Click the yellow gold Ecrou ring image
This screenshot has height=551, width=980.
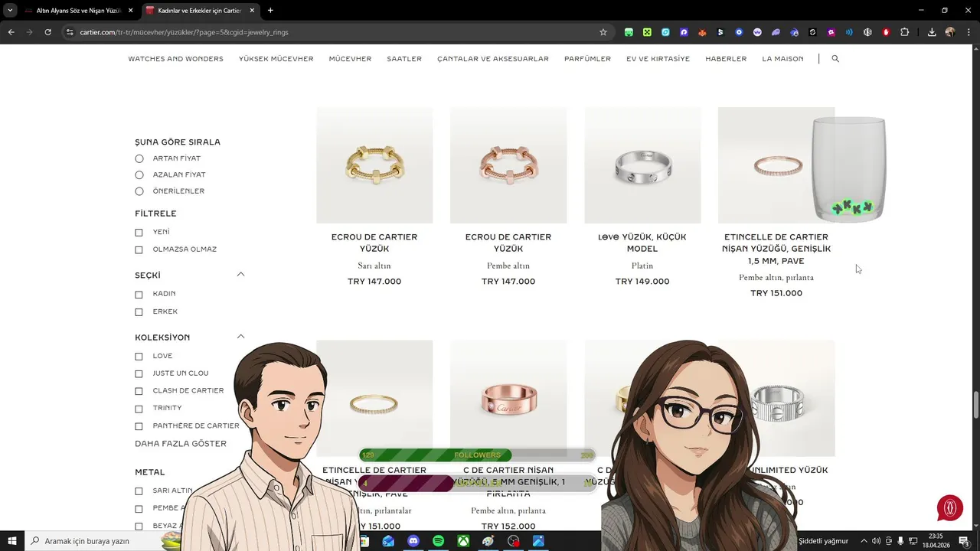(374, 165)
